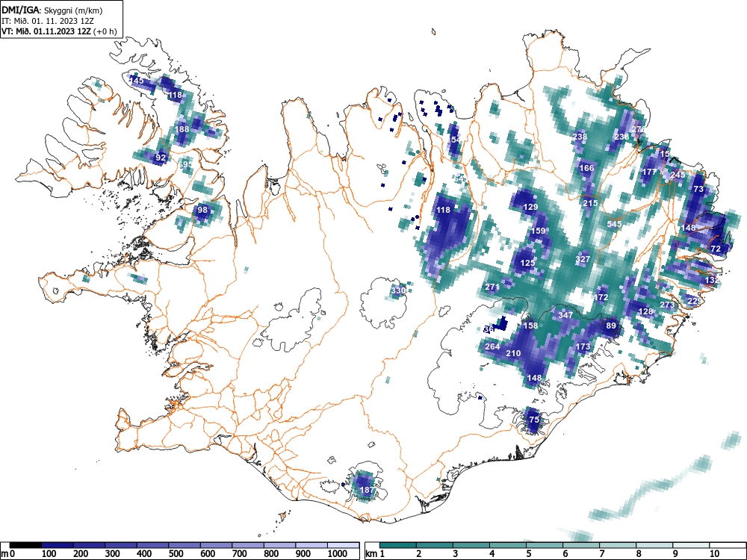Click the '276' visibility value
The image size is (747, 560).
638,129
